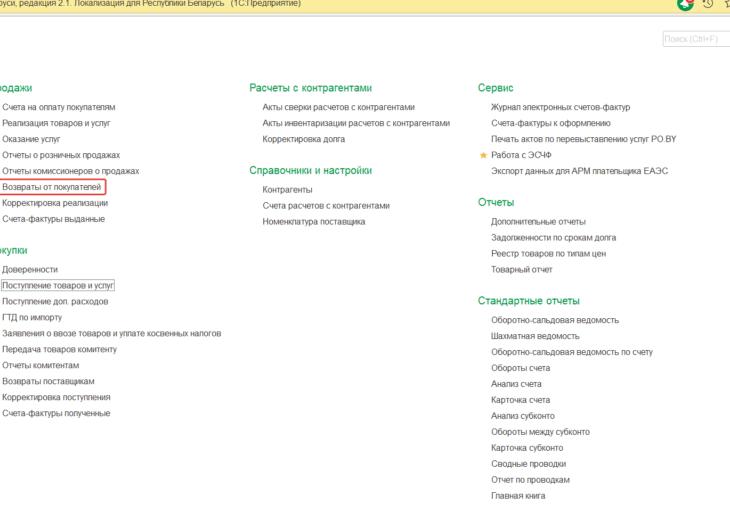Click the Расчеты с контрагентами section heading
The width and height of the screenshot is (730, 530).
pyautogui.click(x=311, y=88)
